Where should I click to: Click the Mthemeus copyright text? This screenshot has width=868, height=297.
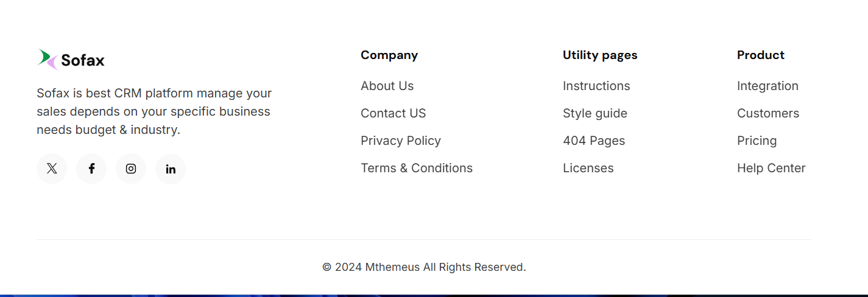pos(423,267)
